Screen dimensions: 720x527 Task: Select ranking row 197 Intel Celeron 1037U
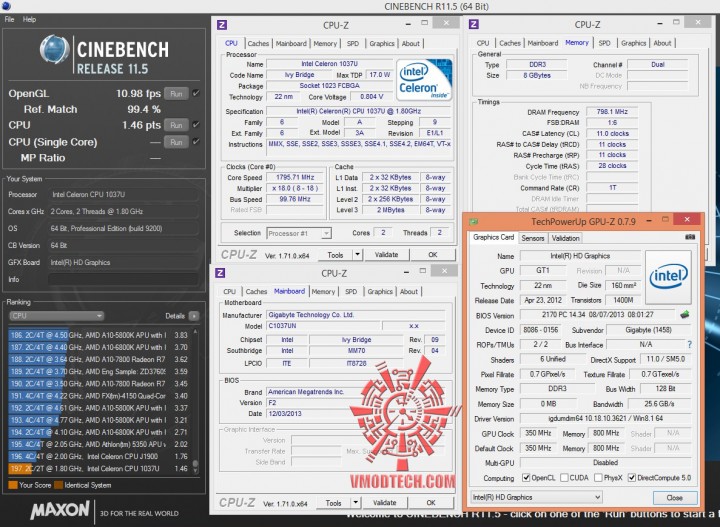coord(100,469)
